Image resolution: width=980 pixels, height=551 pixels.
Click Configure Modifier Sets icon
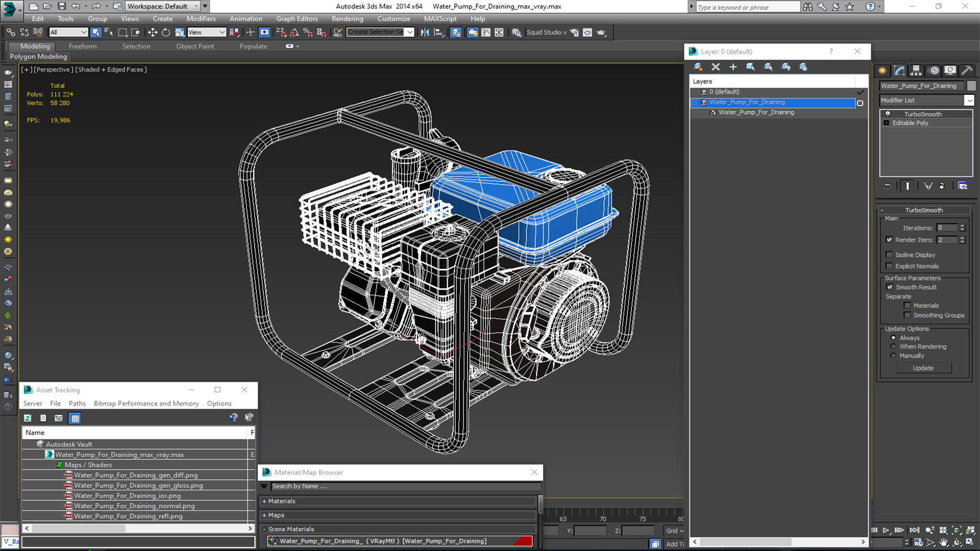963,186
